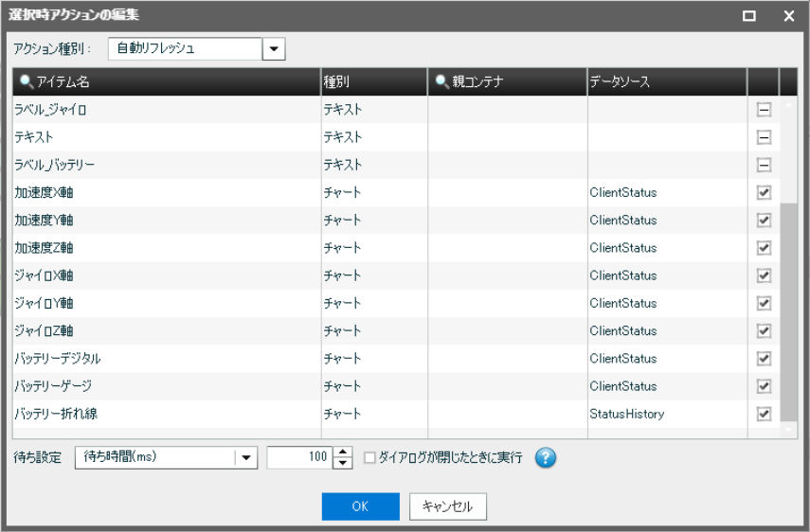
Task: Toggle minus box for ラベル_バッテリー row
Action: point(764,165)
